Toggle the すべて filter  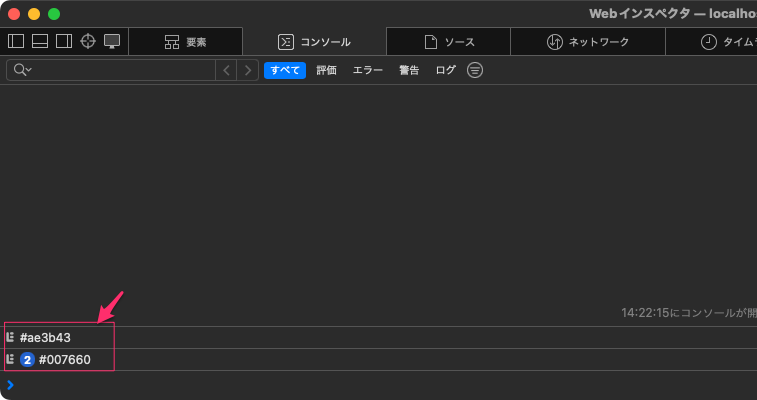(285, 70)
